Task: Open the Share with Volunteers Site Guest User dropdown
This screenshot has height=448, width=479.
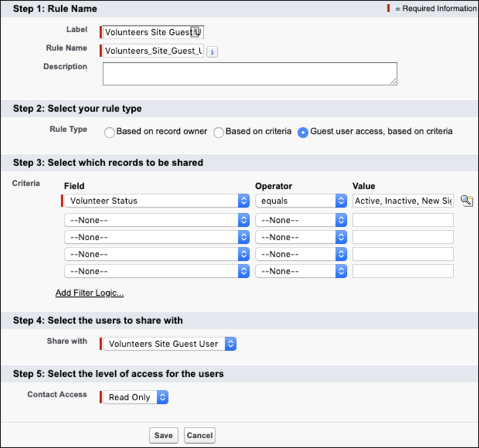Action: point(169,344)
